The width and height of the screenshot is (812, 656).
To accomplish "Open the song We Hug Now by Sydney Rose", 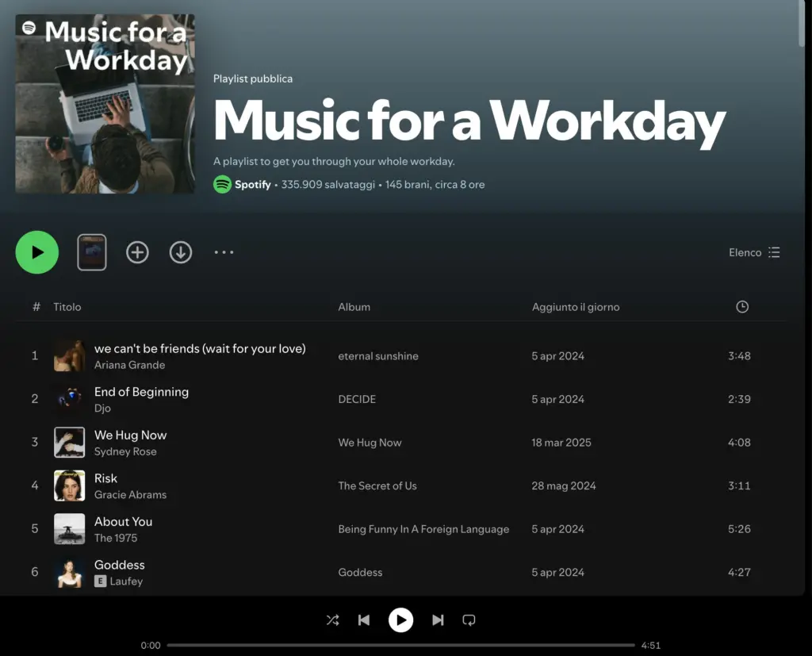I will (130, 435).
